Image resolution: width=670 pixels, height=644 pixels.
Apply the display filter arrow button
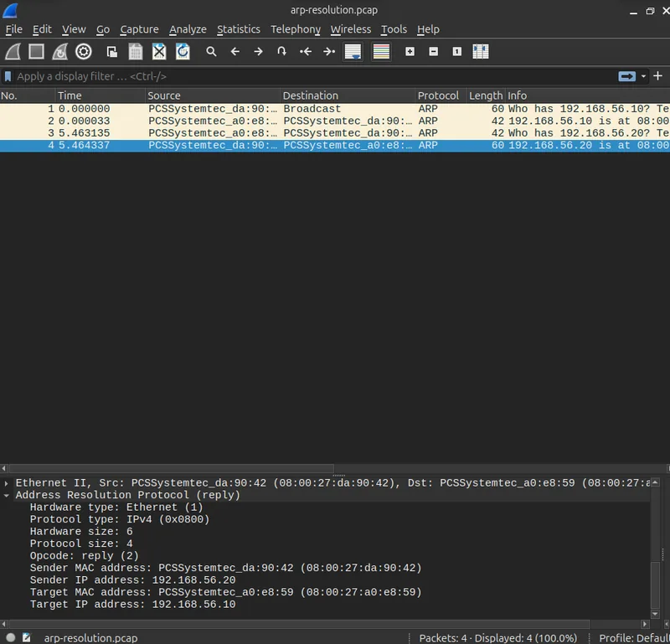[626, 76]
